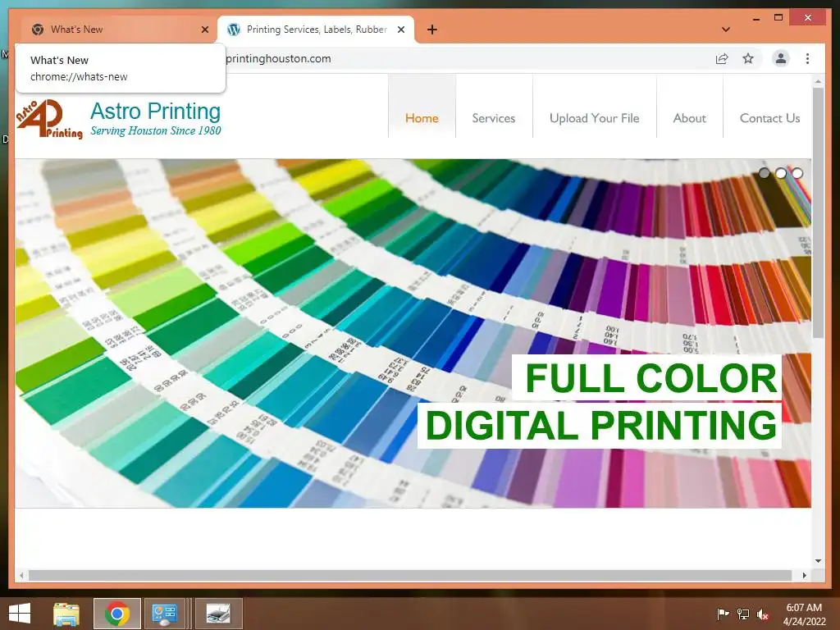
Task: Open the Chrome three-dot menu
Action: pos(807,58)
